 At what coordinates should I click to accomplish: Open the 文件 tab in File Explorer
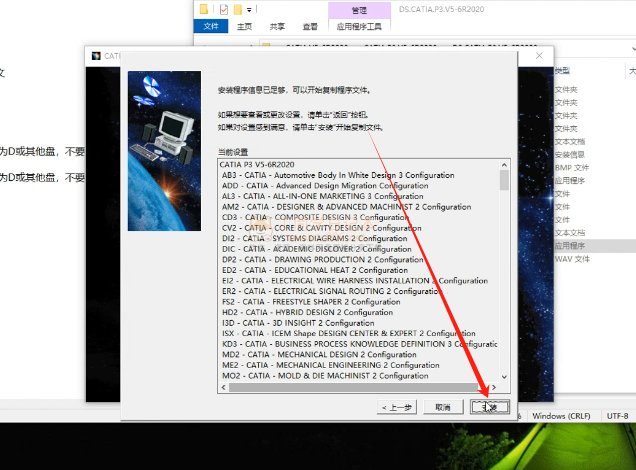211,26
